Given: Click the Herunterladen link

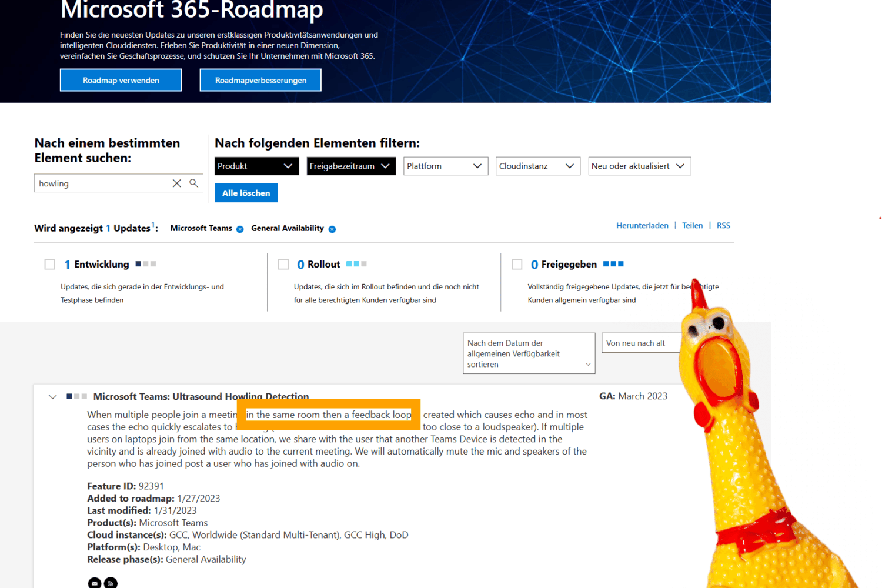Looking at the screenshot, I should (642, 225).
